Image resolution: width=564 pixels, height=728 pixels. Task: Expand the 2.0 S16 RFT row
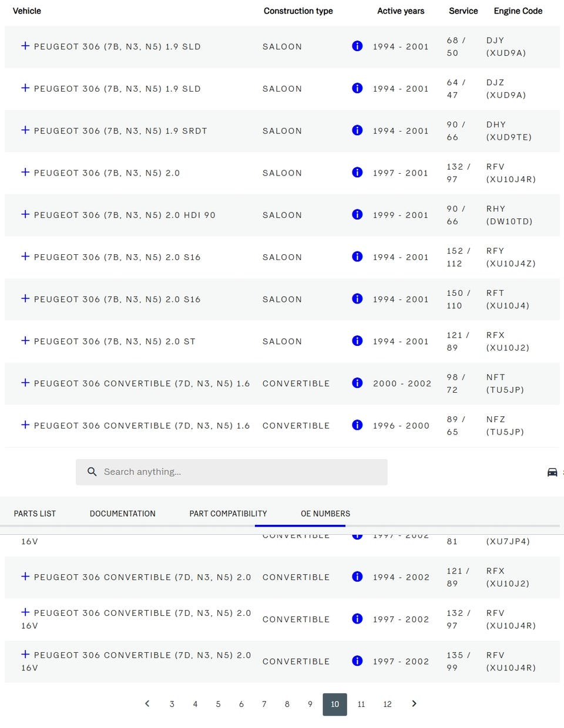pyautogui.click(x=25, y=299)
